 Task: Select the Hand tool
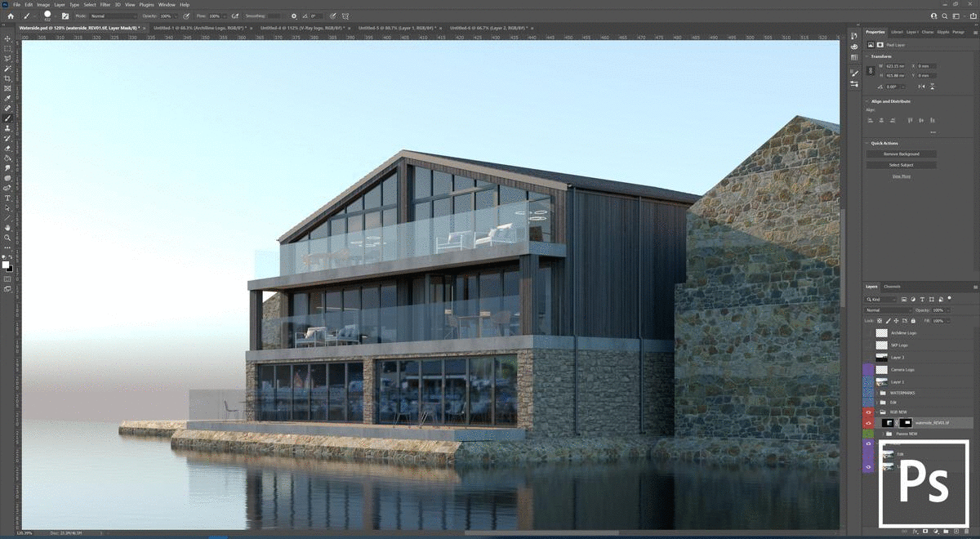click(7, 227)
